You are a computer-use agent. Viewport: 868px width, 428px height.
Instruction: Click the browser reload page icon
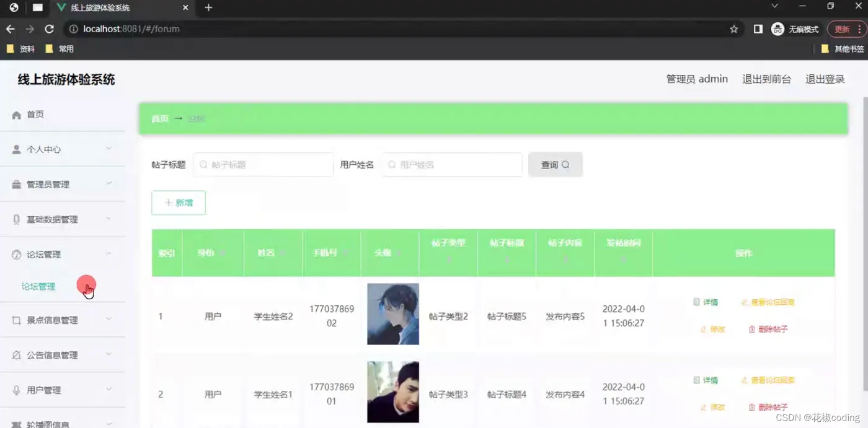pos(49,29)
